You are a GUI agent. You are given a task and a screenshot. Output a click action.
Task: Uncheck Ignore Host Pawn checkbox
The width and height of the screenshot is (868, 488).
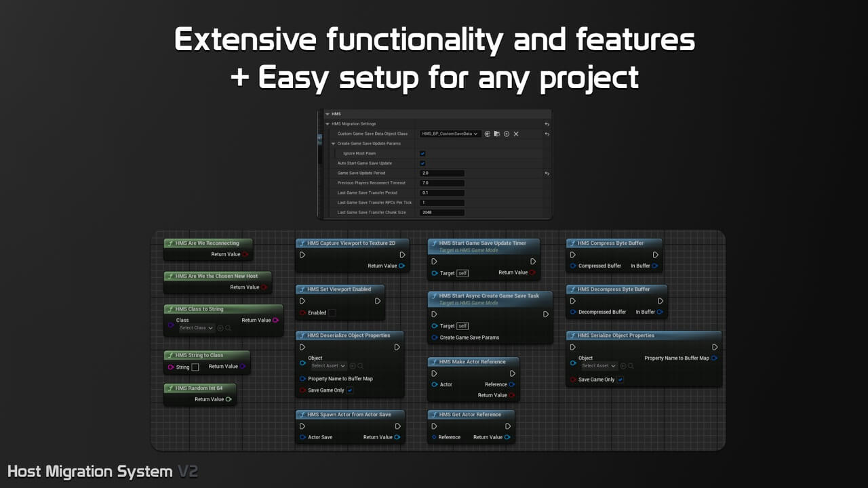(x=422, y=154)
